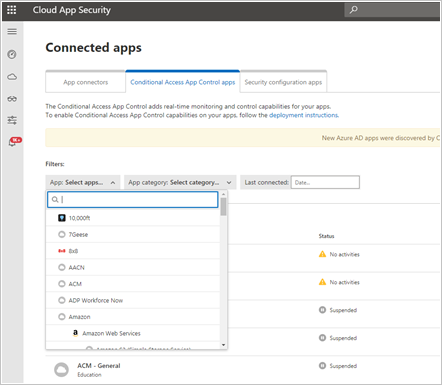442x385 pixels.
Task: Open the deployment instructions link
Action: point(304,115)
